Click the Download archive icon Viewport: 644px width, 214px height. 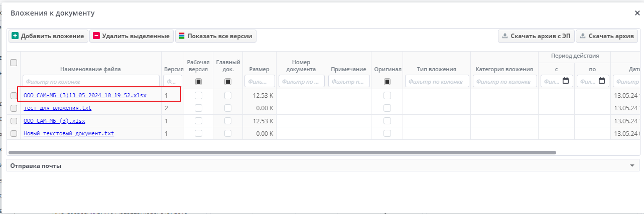click(583, 36)
